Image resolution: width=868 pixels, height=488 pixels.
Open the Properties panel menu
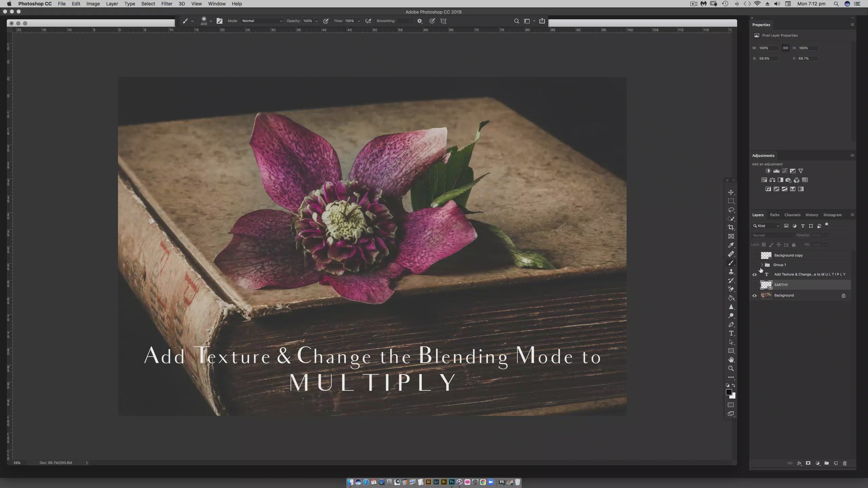pyautogui.click(x=852, y=25)
